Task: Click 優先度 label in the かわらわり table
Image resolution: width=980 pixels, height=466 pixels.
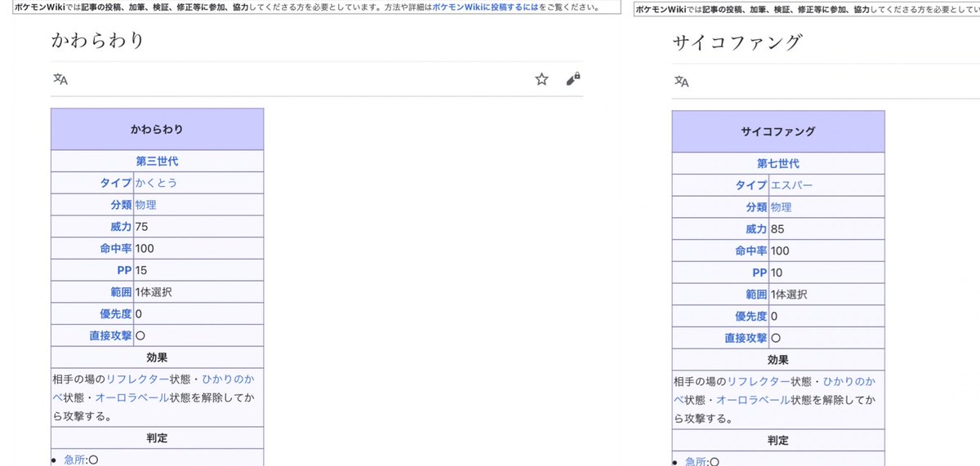Action: point(116,313)
